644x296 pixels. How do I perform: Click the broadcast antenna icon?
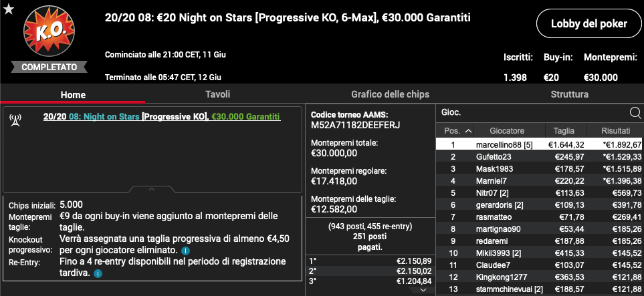click(15, 120)
